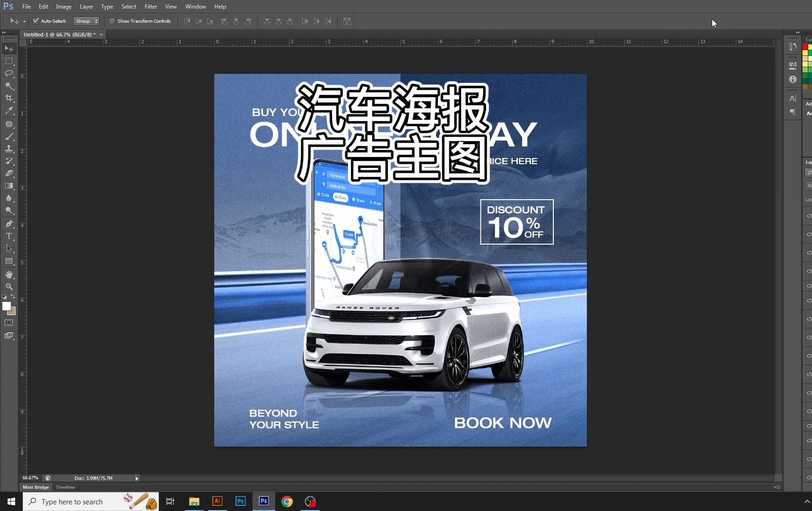Uncheck the Auto-Select checkbox
The height and width of the screenshot is (511, 812).
[x=35, y=21]
